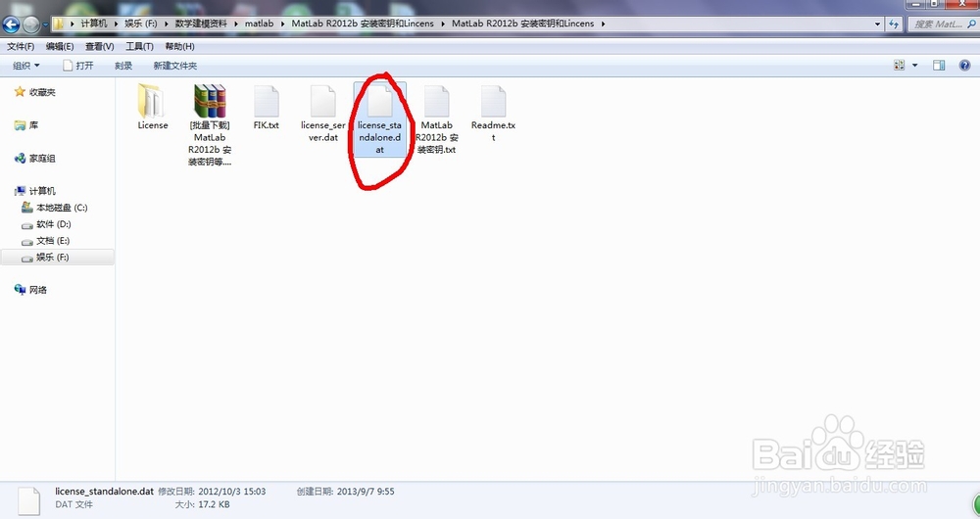Go forward with the Forward arrow button
Viewport: 980px width, 519px height.
point(30,24)
